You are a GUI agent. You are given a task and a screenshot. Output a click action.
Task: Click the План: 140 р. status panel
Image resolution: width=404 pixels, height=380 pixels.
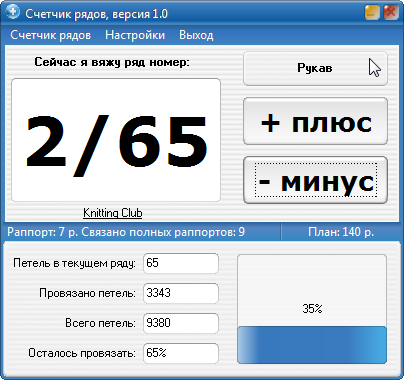tap(341, 232)
